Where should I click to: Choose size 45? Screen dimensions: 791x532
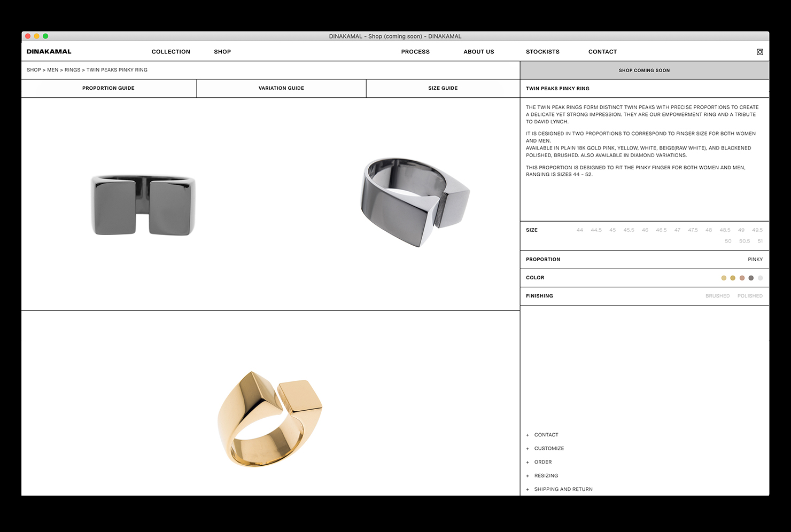click(x=612, y=230)
